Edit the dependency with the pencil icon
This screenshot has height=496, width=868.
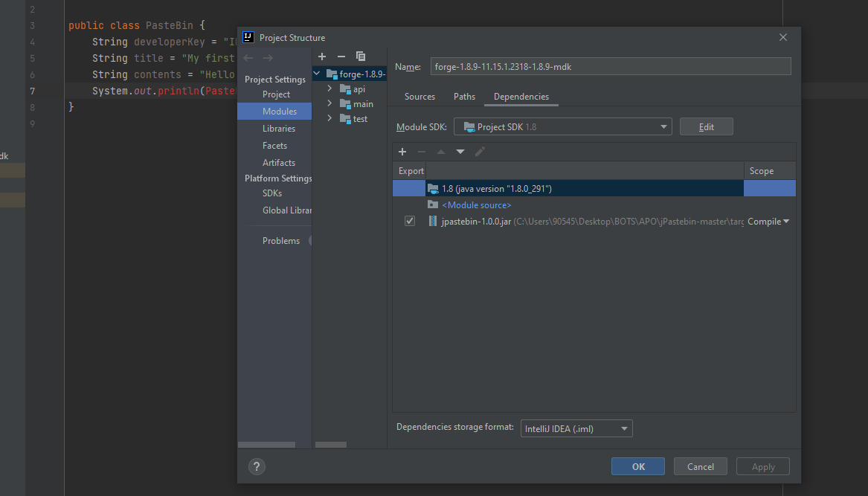coord(480,152)
